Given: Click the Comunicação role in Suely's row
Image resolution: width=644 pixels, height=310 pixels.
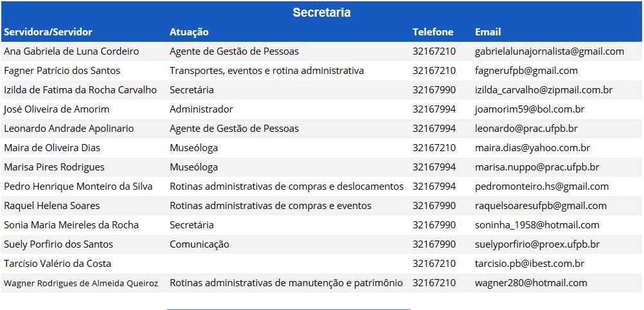Looking at the screenshot, I should click(x=199, y=244).
